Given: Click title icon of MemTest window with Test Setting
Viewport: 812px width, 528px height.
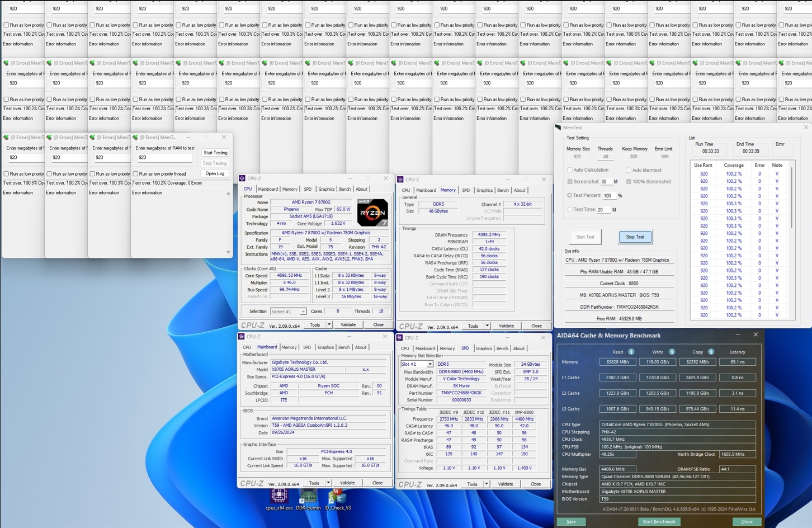Looking at the screenshot, I should [558, 128].
